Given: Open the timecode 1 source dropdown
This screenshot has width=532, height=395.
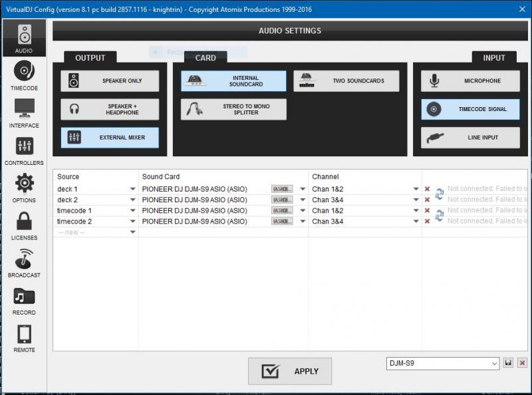Looking at the screenshot, I should 132,211.
